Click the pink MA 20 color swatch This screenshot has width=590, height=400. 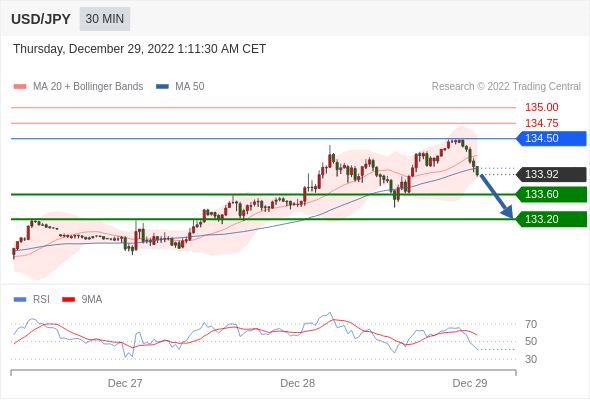(x=20, y=87)
